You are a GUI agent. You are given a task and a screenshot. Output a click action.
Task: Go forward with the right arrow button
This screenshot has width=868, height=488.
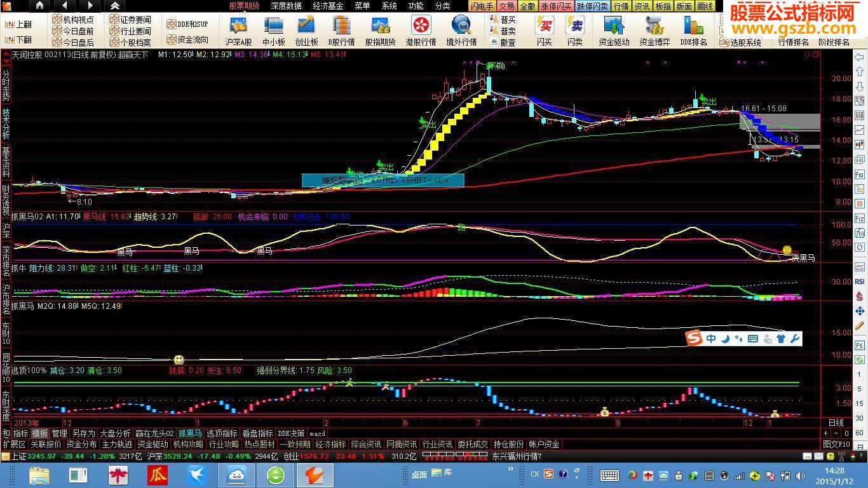click(90, 6)
